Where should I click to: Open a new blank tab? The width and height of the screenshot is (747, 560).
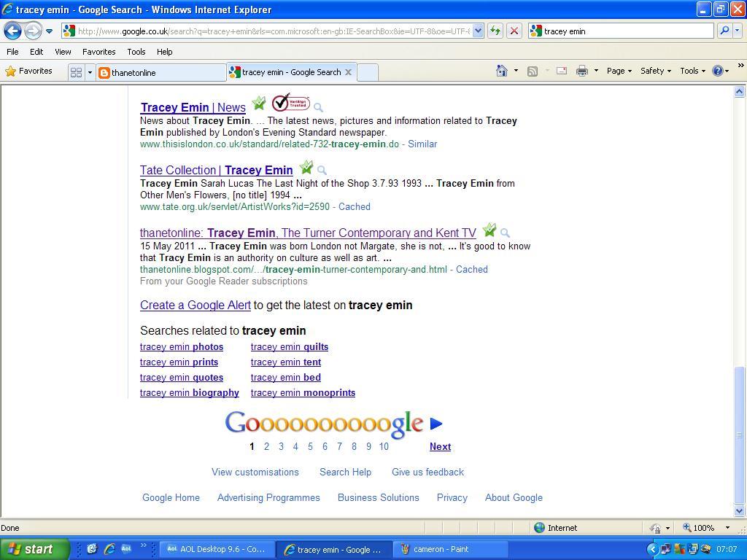368,72
